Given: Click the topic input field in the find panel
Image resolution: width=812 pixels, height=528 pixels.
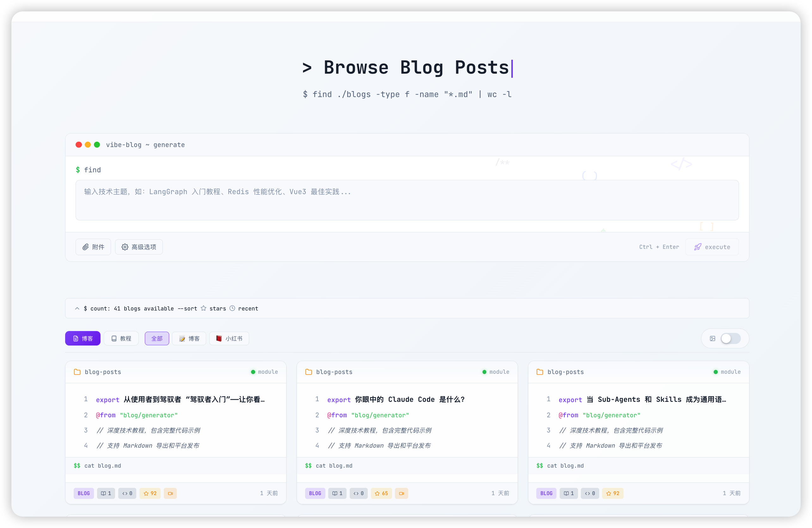Looking at the screenshot, I should point(407,200).
